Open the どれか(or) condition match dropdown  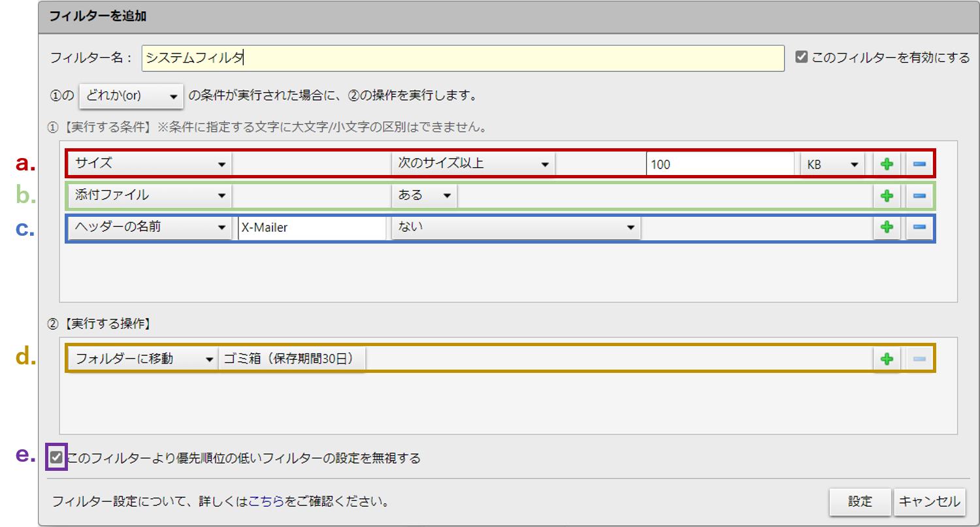coord(131,96)
